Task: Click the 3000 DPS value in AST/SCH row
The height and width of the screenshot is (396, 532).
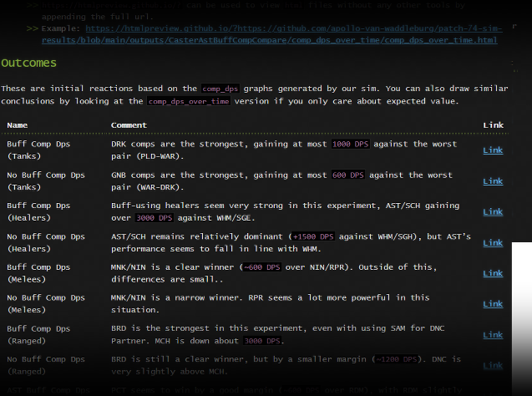Action: (154, 218)
